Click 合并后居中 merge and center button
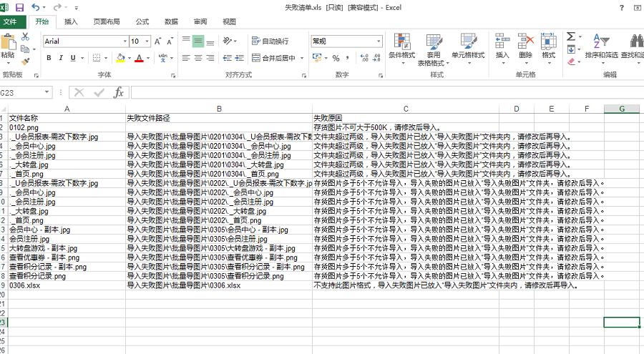This screenshot has width=644, height=354. coord(273,58)
